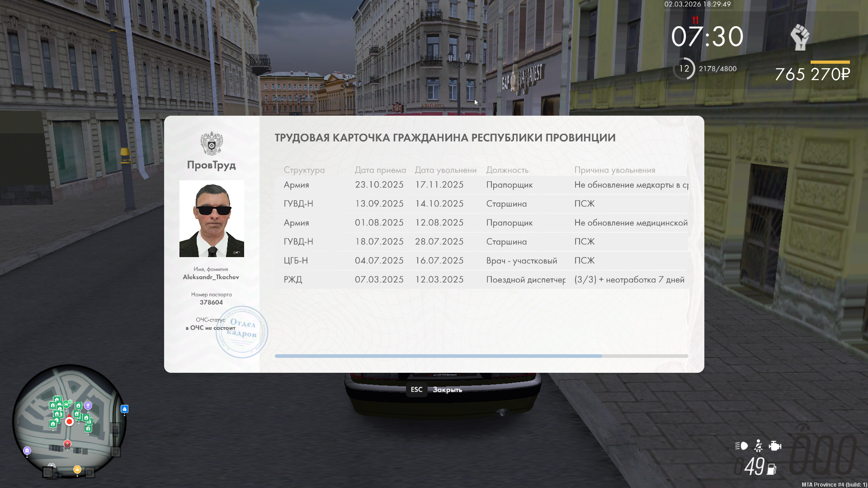
Task: Click the blue boat marker on minimap
Action: click(x=124, y=409)
